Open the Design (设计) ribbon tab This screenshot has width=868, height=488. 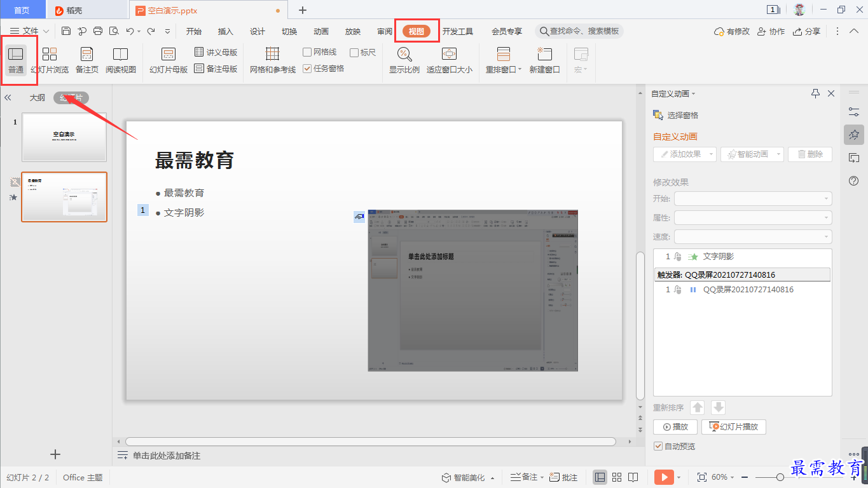pyautogui.click(x=258, y=31)
